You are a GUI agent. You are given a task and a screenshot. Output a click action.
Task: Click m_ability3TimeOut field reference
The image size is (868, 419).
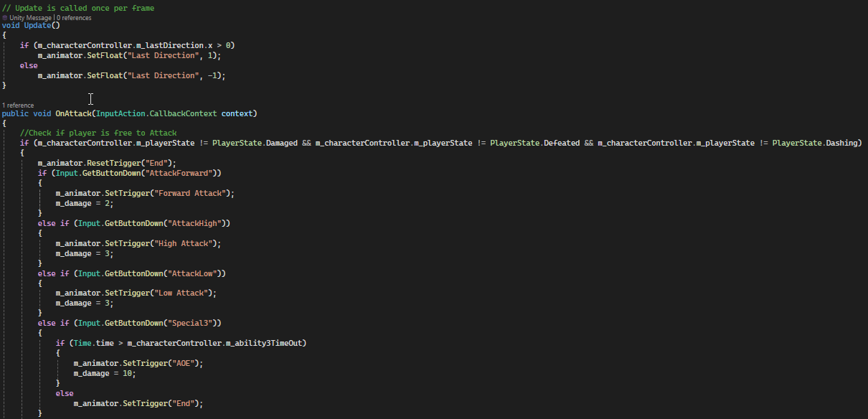pyautogui.click(x=263, y=343)
